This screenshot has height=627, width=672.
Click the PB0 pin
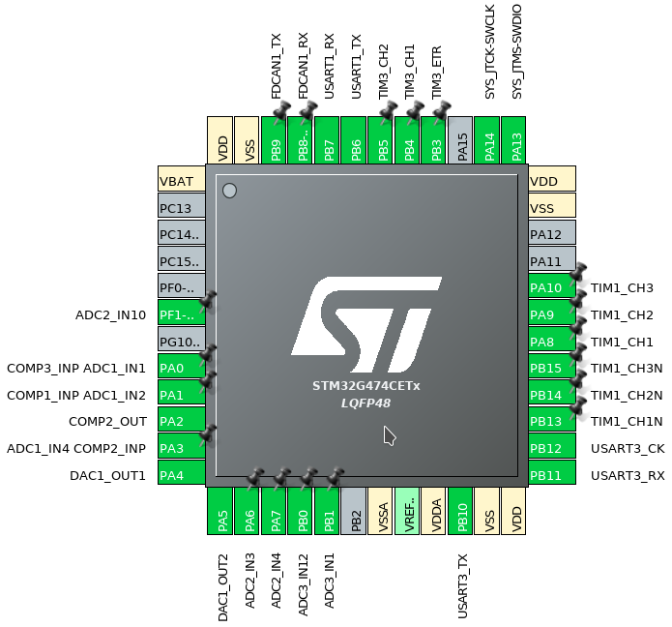pyautogui.click(x=301, y=511)
